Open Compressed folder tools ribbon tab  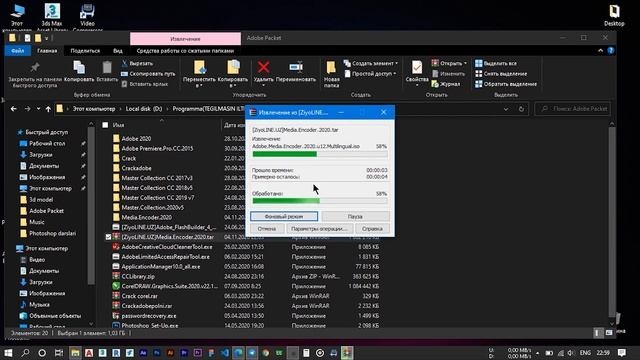(x=185, y=51)
